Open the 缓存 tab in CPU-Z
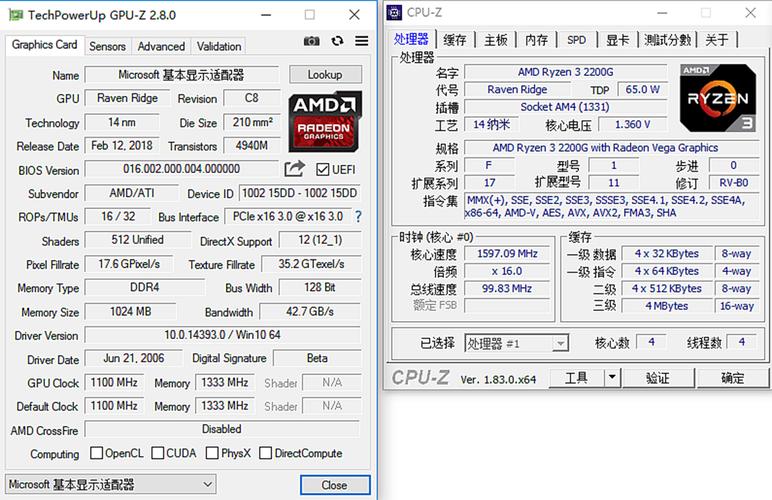The width and height of the screenshot is (772, 500). pyautogui.click(x=455, y=40)
